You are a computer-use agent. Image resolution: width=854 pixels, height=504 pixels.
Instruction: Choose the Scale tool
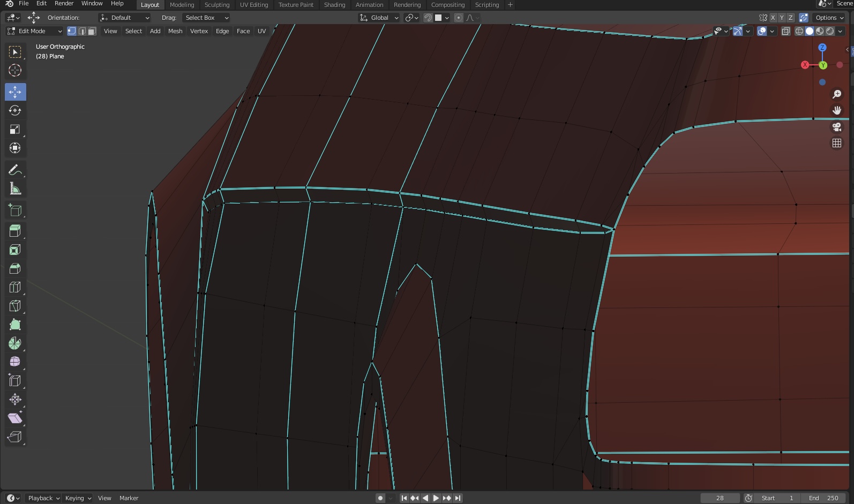[x=15, y=130]
